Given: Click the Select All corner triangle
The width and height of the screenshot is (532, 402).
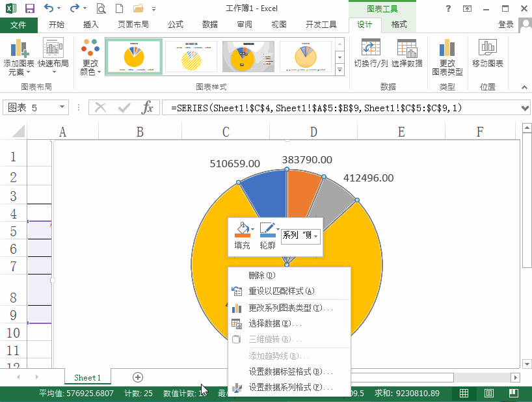Looking at the screenshot, I should click(18, 131).
